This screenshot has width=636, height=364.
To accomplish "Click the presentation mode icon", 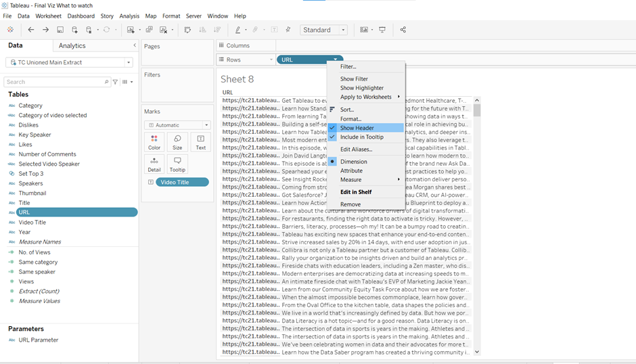I will 382,30.
